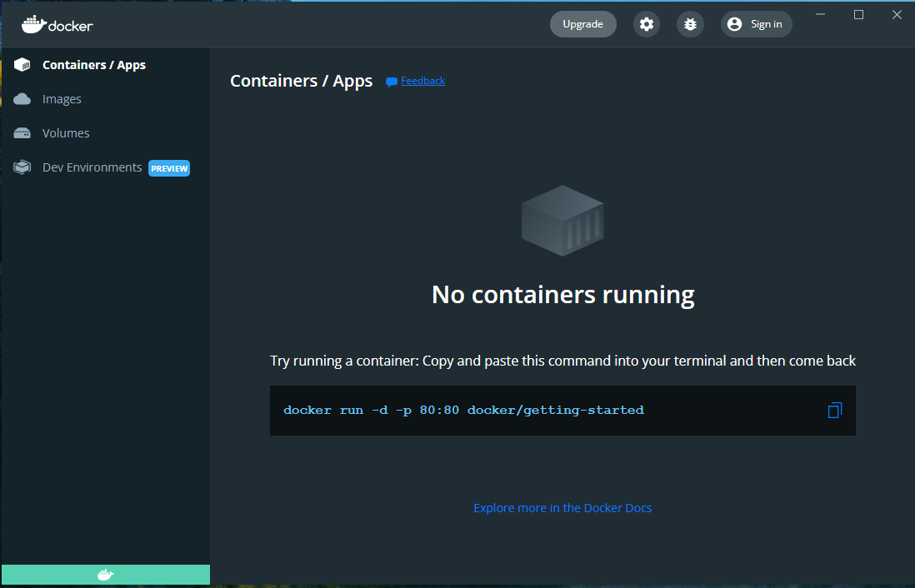Viewport: 915px width, 588px height.
Task: Click the docker run command text
Action: pyautogui.click(x=463, y=410)
